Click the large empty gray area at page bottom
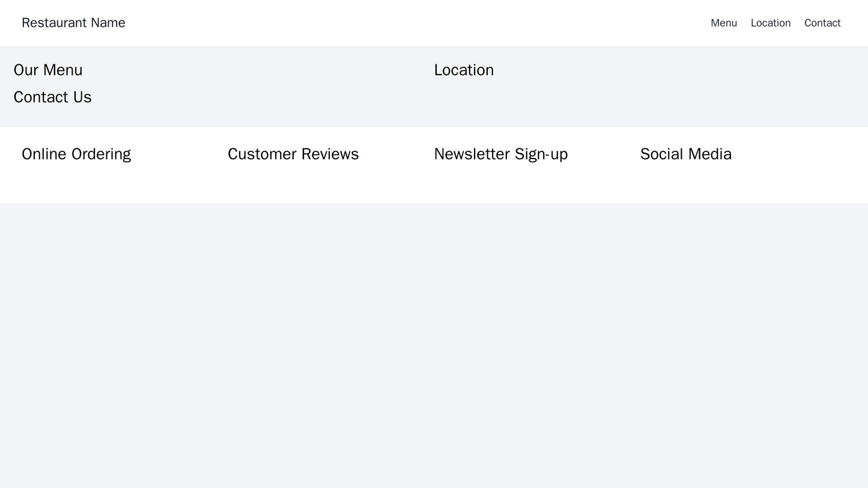Screen dimensions: 868x488 [434, 348]
